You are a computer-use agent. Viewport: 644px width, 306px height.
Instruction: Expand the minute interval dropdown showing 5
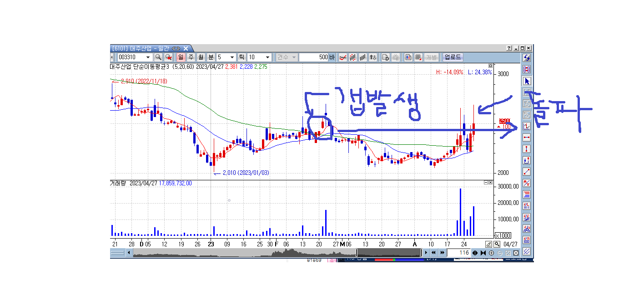tap(232, 57)
